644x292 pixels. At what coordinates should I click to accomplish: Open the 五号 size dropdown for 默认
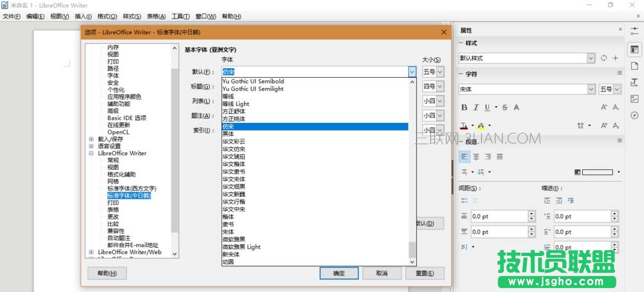coord(440,72)
